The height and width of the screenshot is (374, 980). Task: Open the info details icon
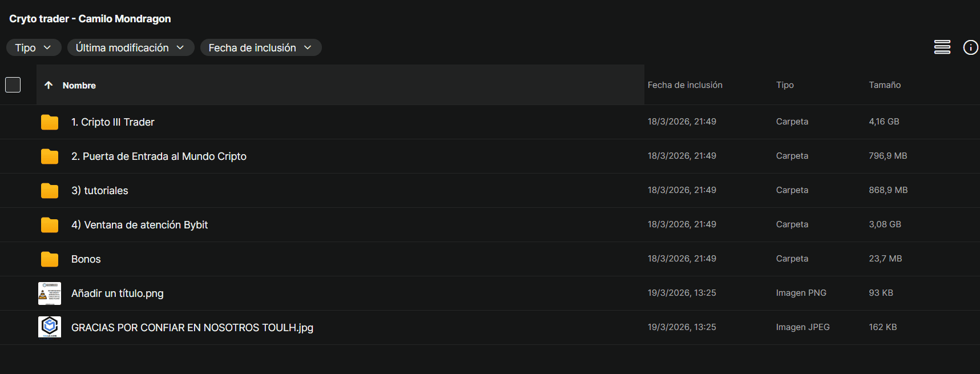(x=970, y=47)
